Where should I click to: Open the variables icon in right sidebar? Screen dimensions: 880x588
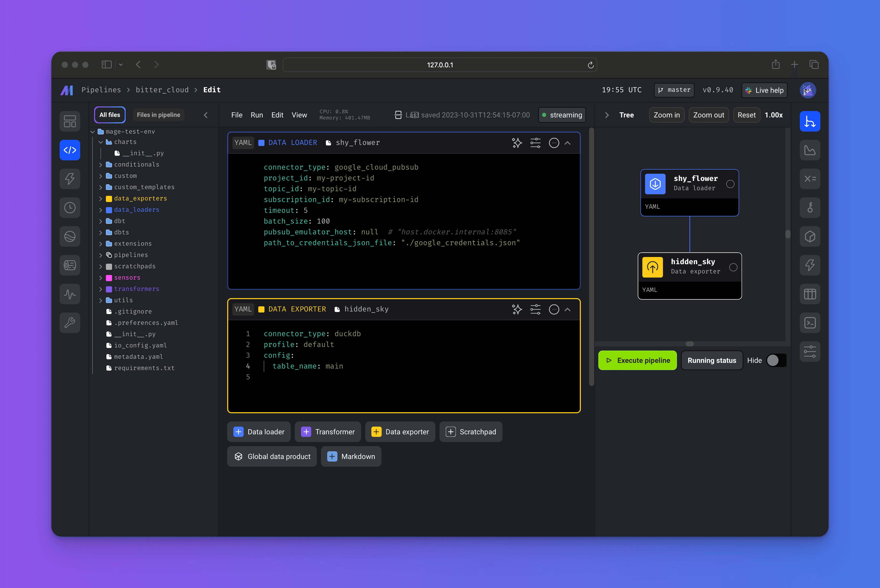810,179
